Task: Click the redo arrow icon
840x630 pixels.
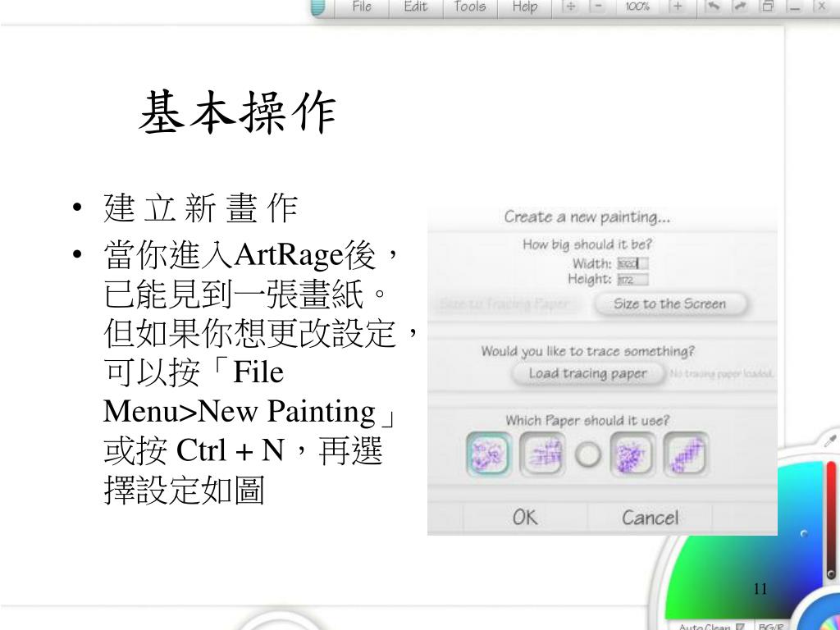Action: click(741, 7)
